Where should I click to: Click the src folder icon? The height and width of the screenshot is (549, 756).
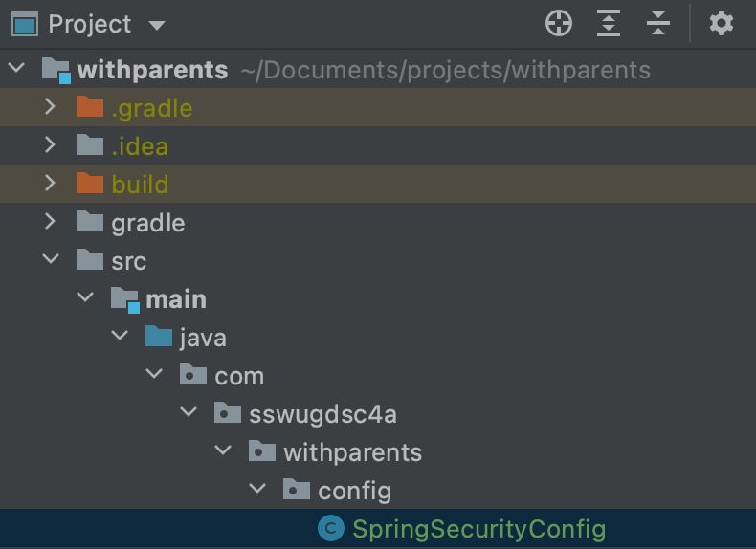point(90,260)
